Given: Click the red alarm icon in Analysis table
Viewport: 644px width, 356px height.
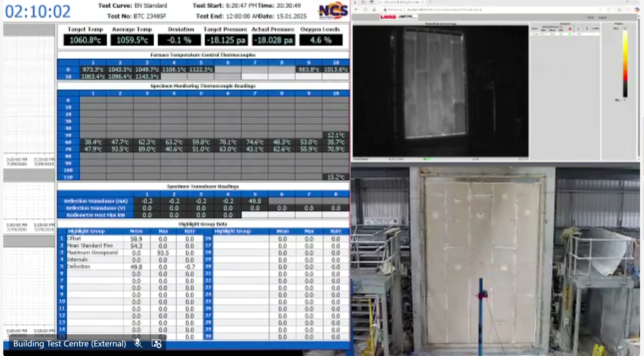Looking at the screenshot, I should pyautogui.click(x=570, y=28).
